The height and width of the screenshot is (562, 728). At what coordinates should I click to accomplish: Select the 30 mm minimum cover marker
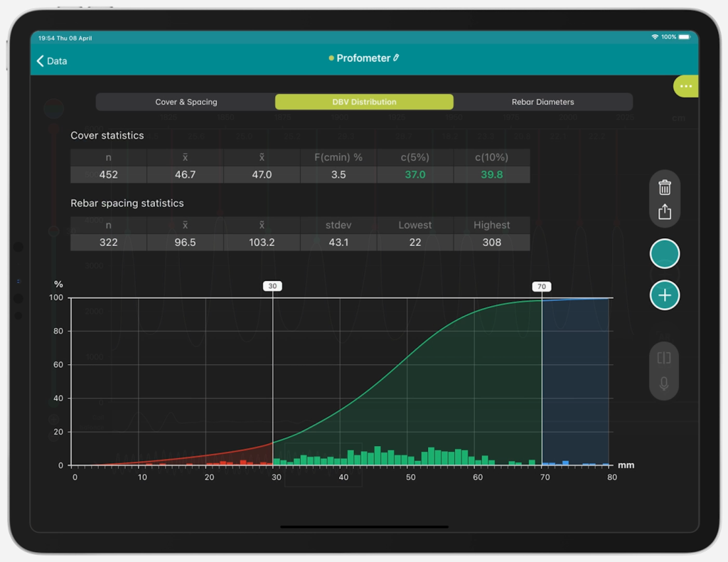[272, 286]
